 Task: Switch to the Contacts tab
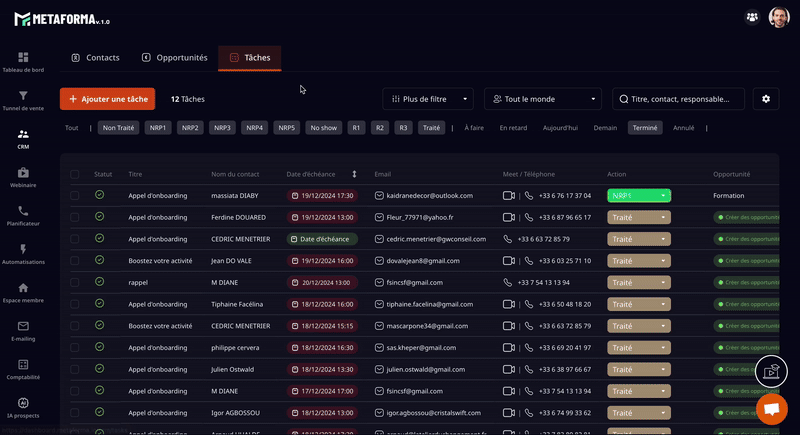(95, 58)
